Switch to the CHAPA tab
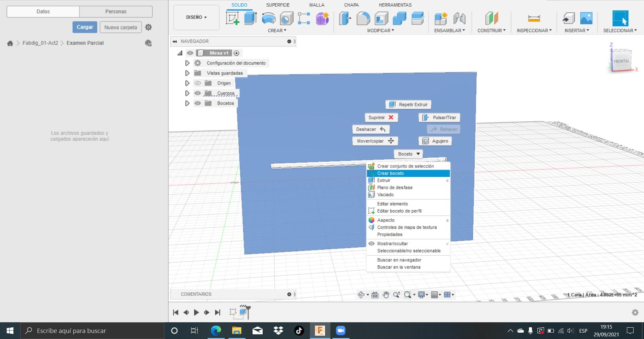This screenshot has width=644, height=339. (351, 5)
